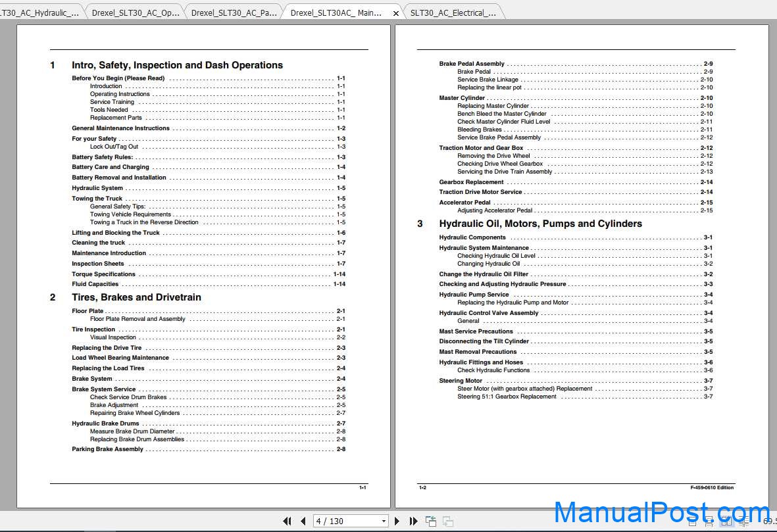Click the 'Operating Instructions' entry
777x532 pixels.
[x=218, y=94]
